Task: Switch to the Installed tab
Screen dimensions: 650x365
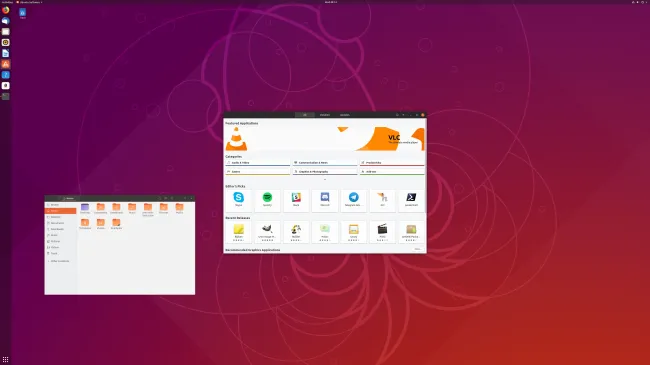Action: tap(325, 115)
